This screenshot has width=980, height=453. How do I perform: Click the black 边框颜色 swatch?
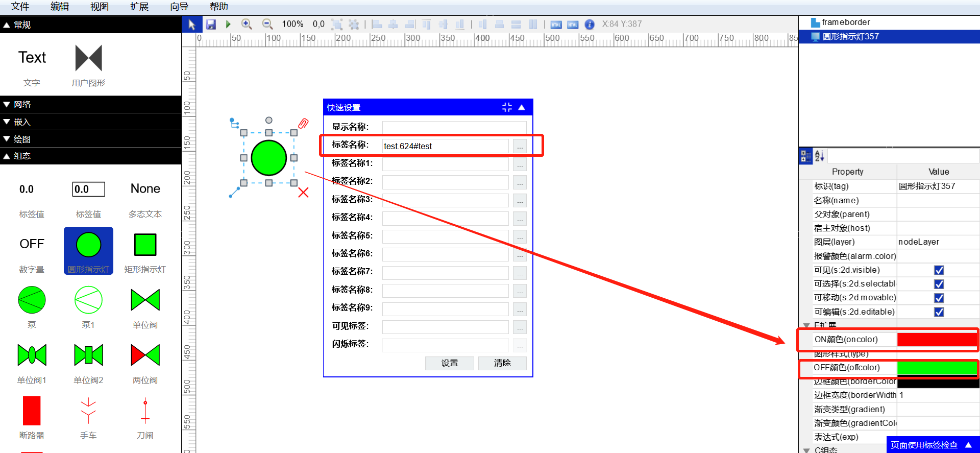click(938, 382)
